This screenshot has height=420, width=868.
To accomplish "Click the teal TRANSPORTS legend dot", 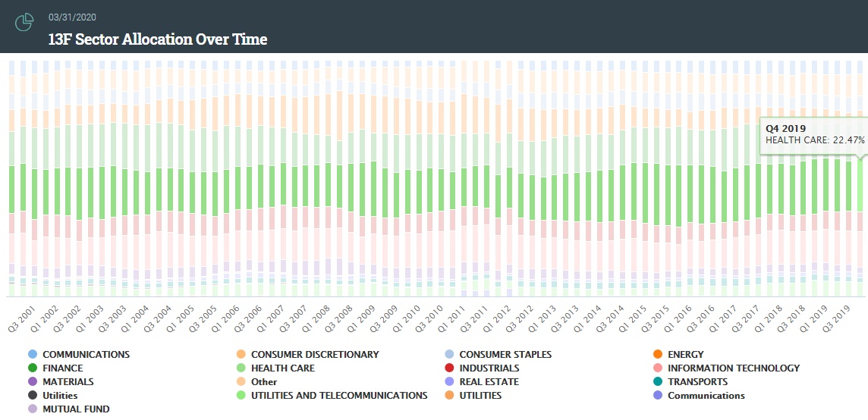I will click(657, 382).
